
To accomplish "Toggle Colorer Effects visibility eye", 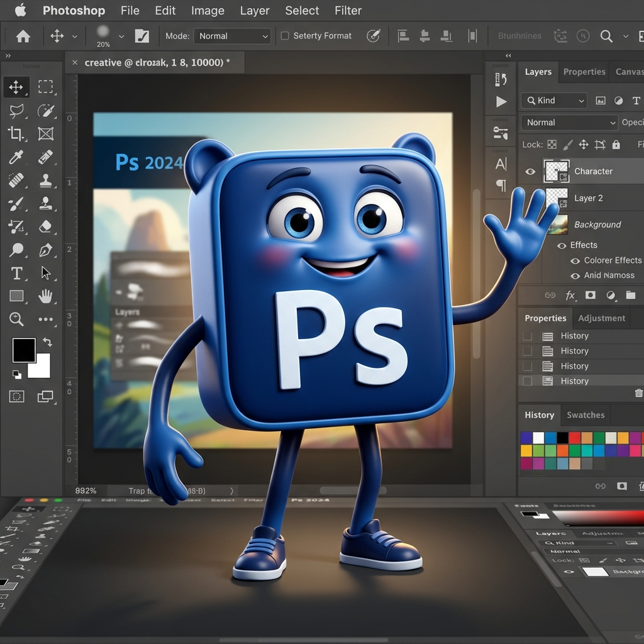I will click(x=575, y=261).
